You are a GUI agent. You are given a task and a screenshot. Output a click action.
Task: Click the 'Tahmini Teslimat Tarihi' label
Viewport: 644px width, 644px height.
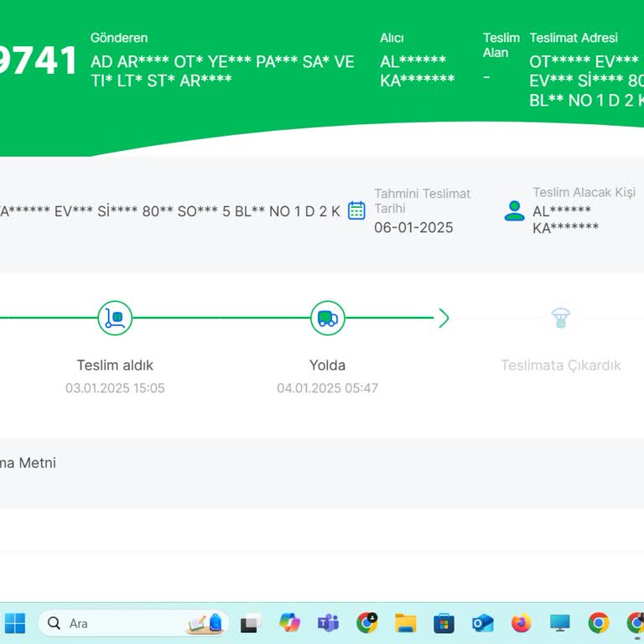click(423, 201)
